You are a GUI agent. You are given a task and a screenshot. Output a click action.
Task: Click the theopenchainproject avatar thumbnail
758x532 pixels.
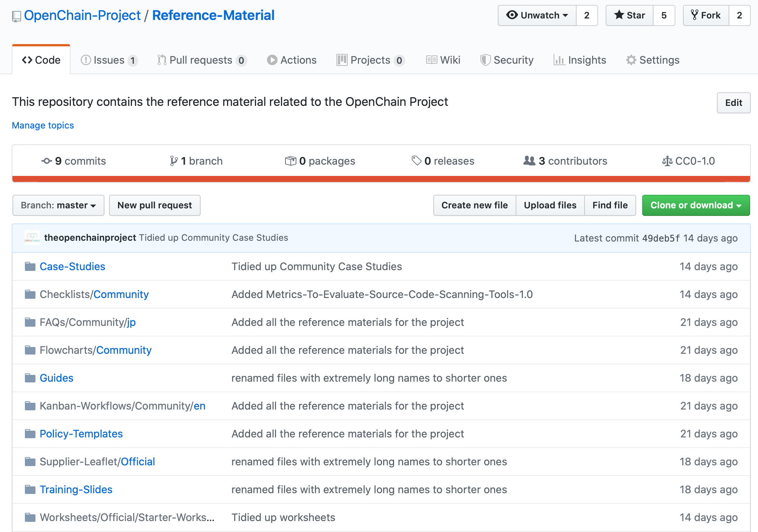pos(32,238)
